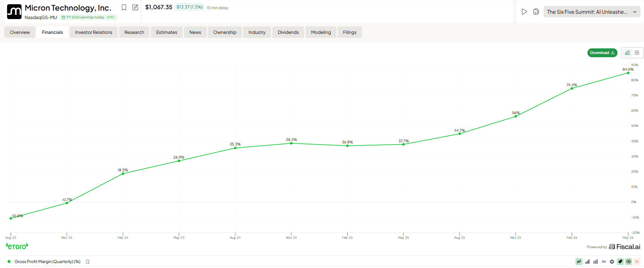Set series to bar chart type
Image resolution: width=644 pixels, height=268 pixels.
[x=587, y=262]
